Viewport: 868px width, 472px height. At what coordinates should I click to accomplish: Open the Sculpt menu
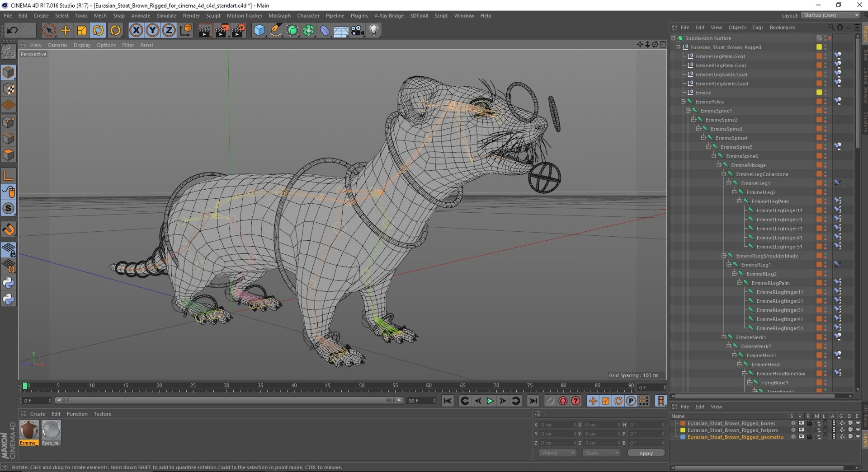click(213, 15)
